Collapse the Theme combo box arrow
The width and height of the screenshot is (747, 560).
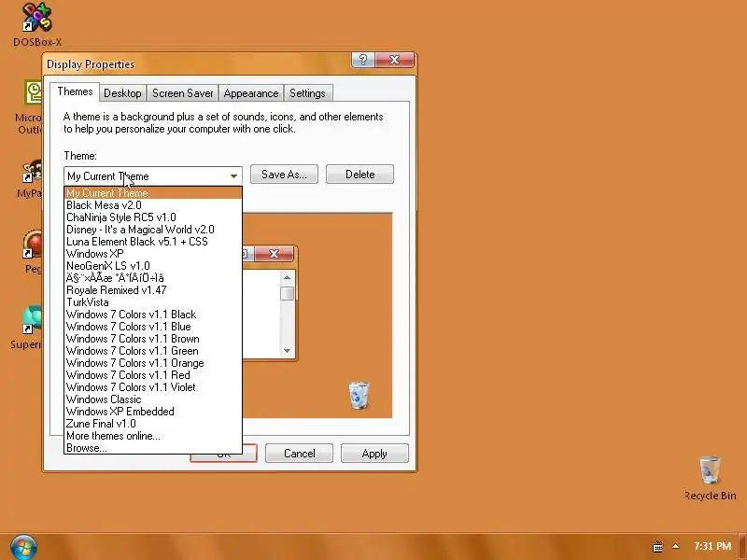233,175
